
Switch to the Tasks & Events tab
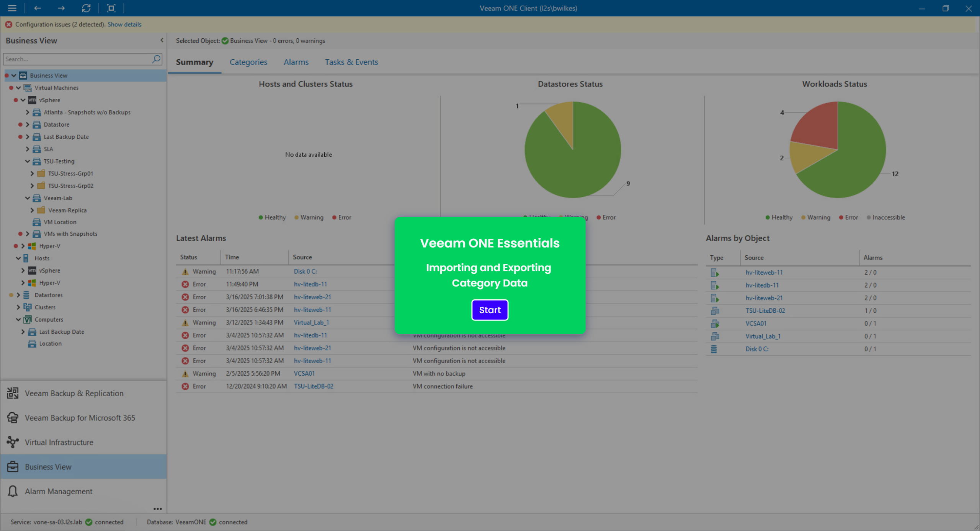(x=351, y=62)
